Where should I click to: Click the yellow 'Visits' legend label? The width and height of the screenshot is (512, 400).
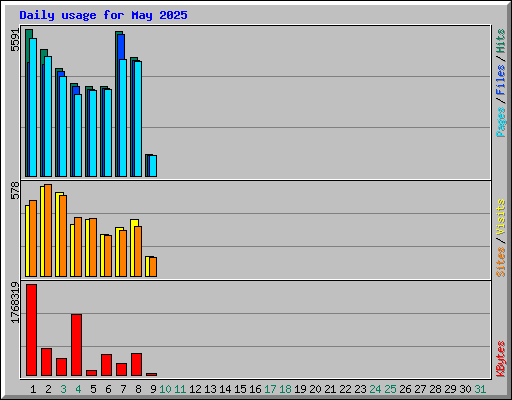click(x=500, y=217)
